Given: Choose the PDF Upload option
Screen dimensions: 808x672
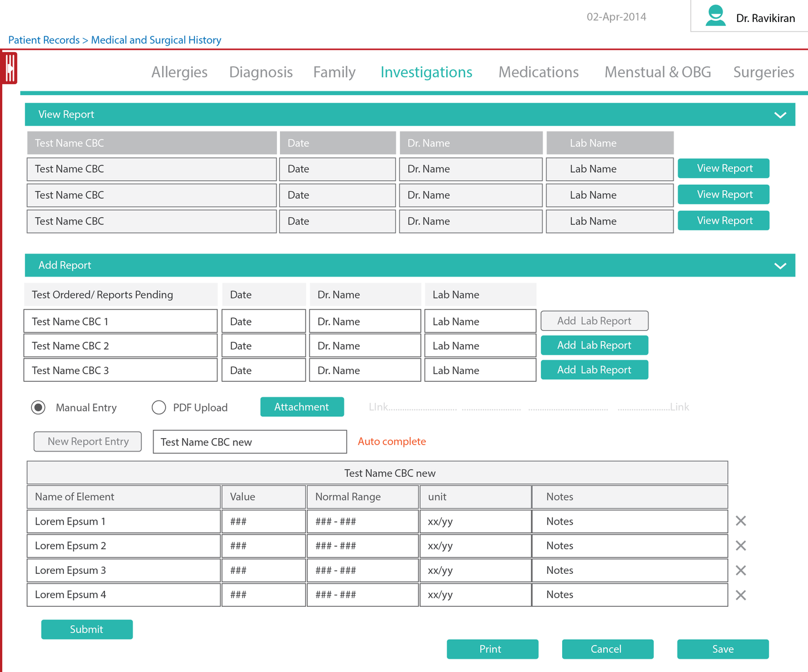Looking at the screenshot, I should [x=159, y=407].
